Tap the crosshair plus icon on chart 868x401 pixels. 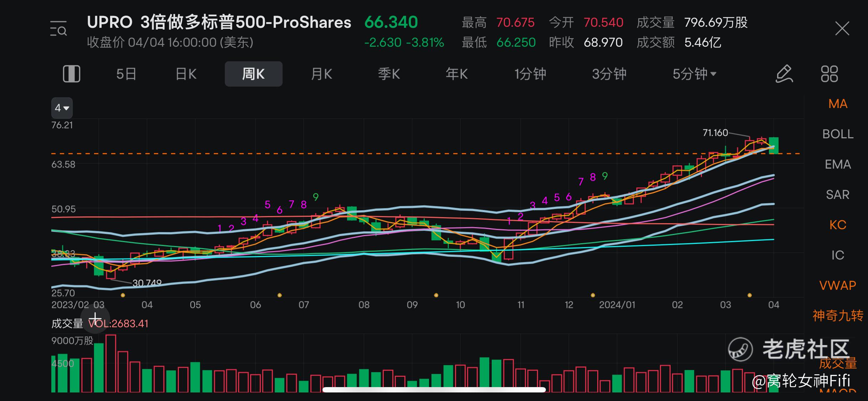(95, 318)
